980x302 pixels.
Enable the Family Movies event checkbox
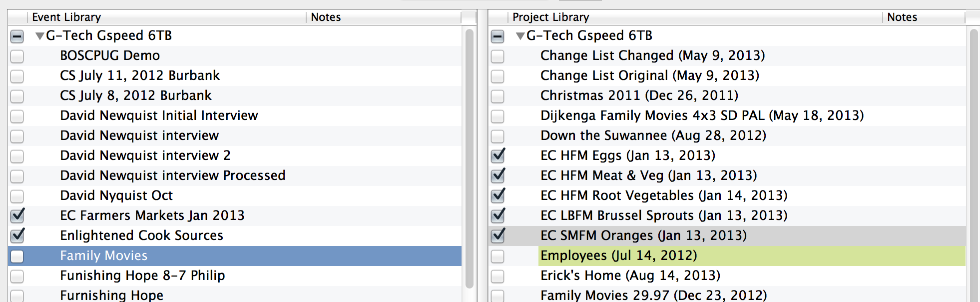click(17, 256)
